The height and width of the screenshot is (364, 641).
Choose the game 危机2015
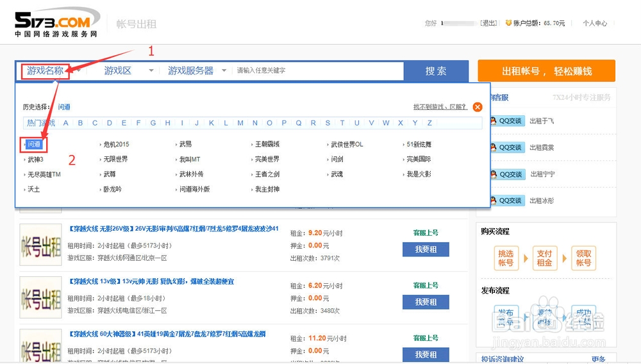point(116,144)
